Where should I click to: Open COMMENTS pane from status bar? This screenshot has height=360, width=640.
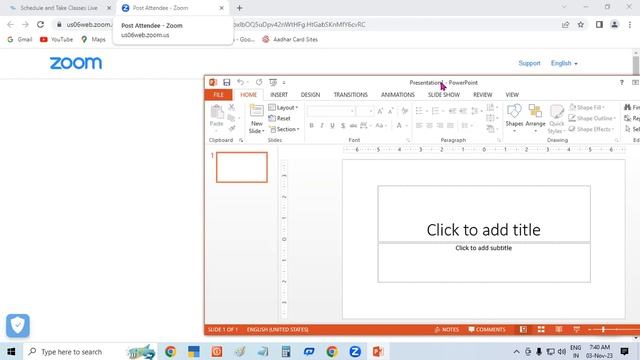pos(487,329)
